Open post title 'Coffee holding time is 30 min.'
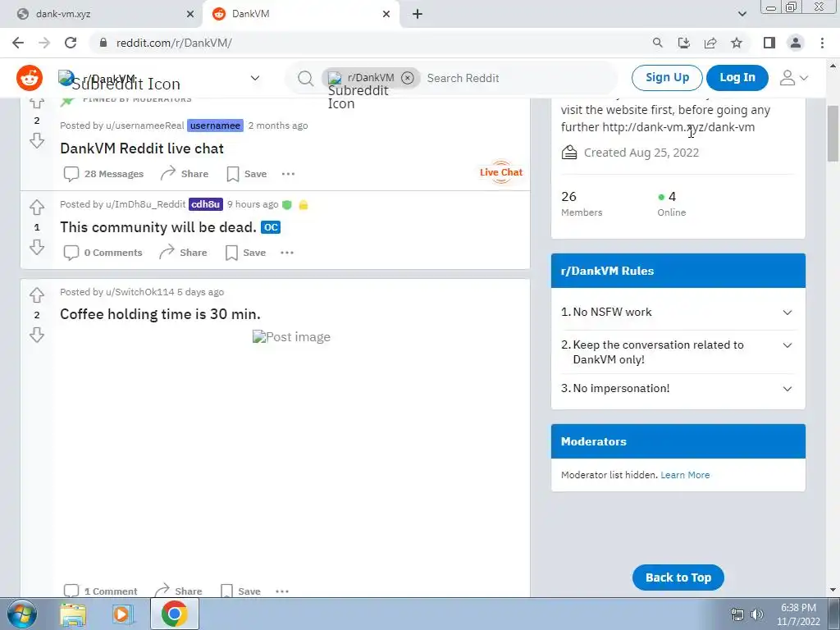Viewport: 840px width, 630px height. (x=160, y=314)
